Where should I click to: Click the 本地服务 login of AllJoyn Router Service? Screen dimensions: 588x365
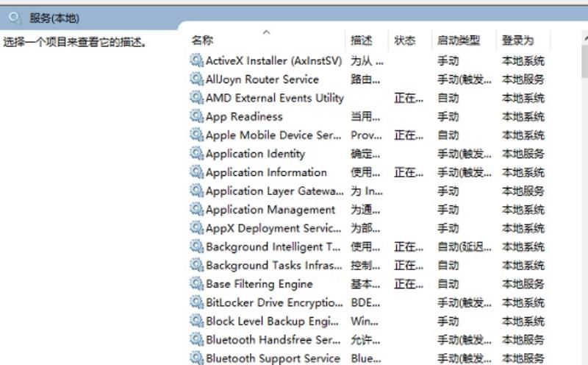pos(523,79)
